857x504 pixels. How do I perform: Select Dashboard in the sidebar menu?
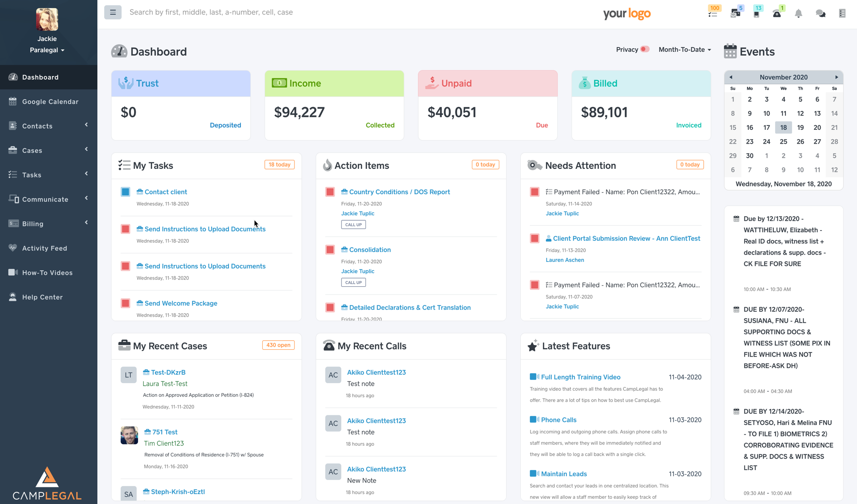[40, 77]
